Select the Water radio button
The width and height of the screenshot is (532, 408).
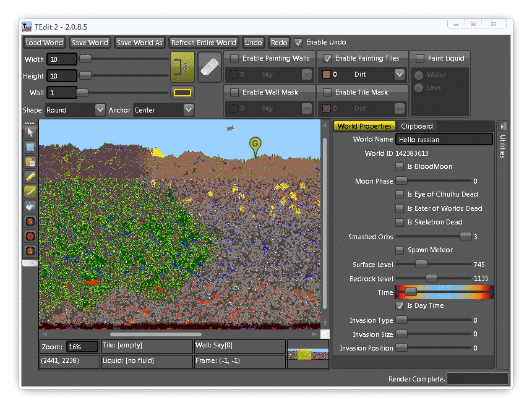click(x=419, y=75)
